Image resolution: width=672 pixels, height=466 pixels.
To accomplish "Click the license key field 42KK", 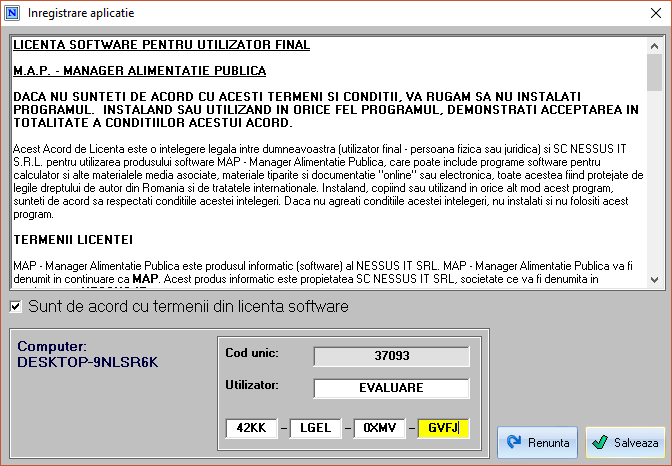I will pyautogui.click(x=251, y=428).
